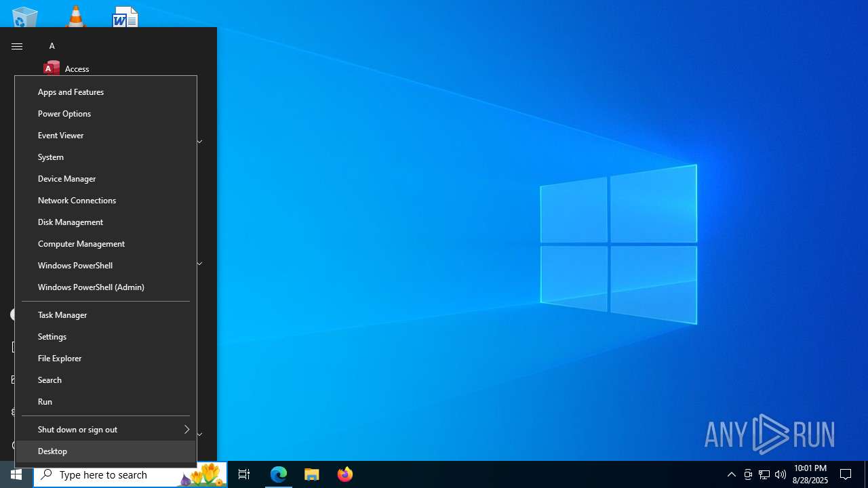Open Computer Management
This screenshot has width=868, height=488.
click(106, 243)
